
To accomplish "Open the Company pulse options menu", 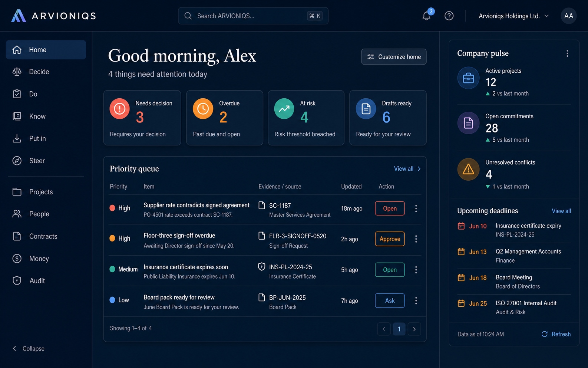I will 567,53.
